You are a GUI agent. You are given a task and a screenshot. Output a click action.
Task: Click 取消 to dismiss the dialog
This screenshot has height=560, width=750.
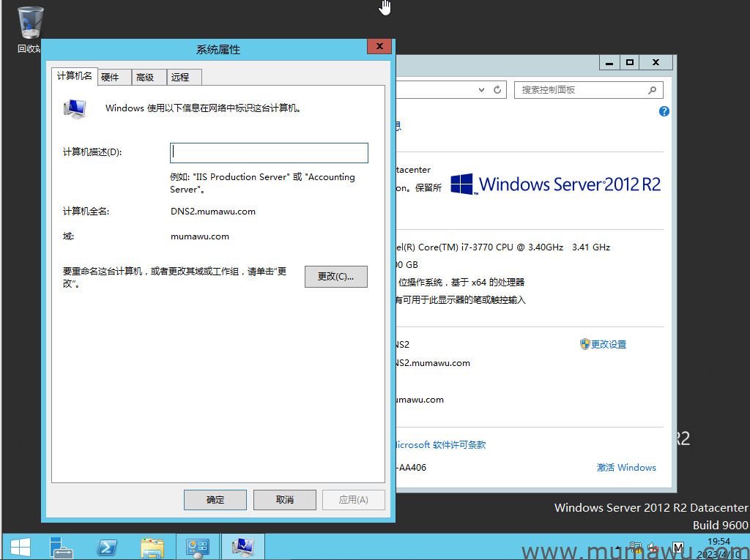coord(284,500)
